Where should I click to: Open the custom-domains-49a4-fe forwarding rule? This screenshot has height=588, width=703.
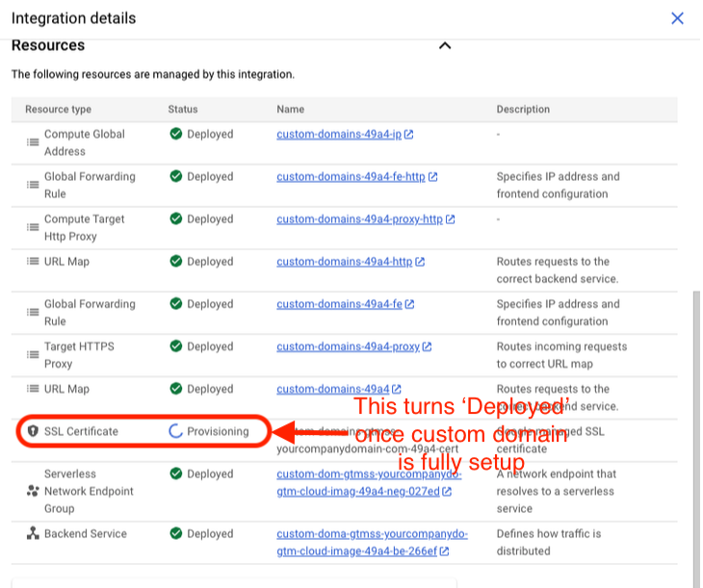click(x=339, y=304)
